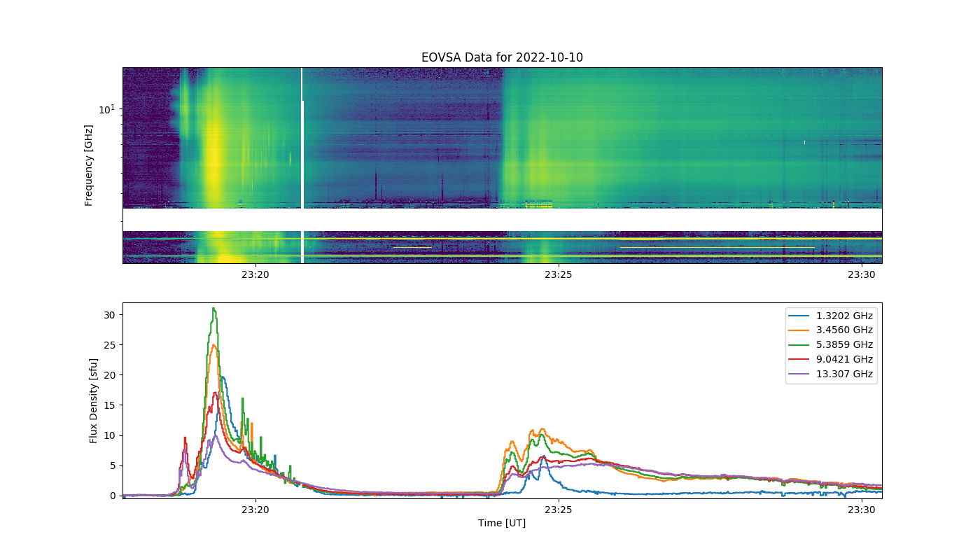The width and height of the screenshot is (980, 560).
Task: Click the Time [UT] axis label
Action: click(x=502, y=523)
